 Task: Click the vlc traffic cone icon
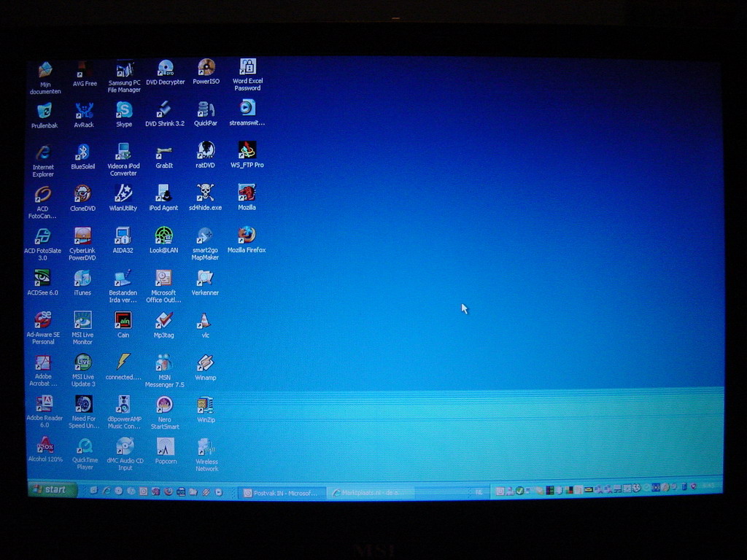(x=205, y=325)
